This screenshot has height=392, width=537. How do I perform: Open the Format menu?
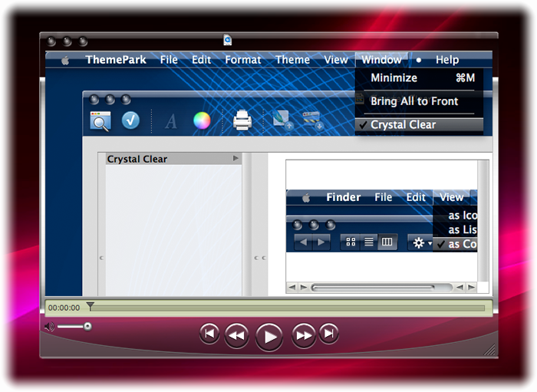point(243,60)
